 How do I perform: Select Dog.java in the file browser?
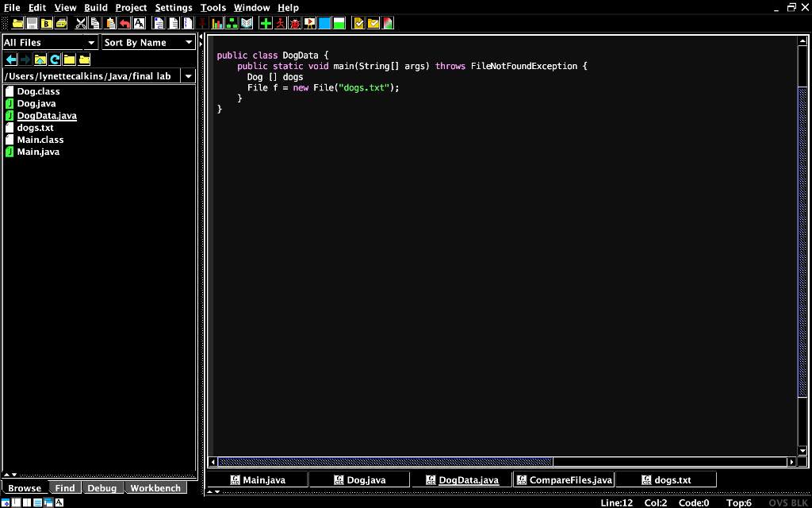pos(36,103)
